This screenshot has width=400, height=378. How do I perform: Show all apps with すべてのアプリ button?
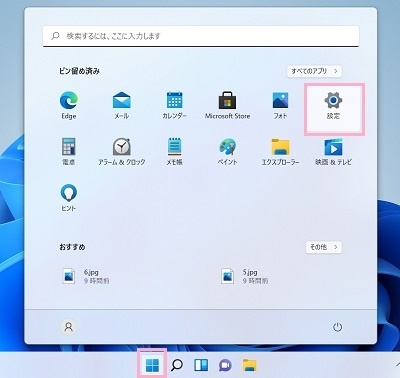click(x=314, y=71)
